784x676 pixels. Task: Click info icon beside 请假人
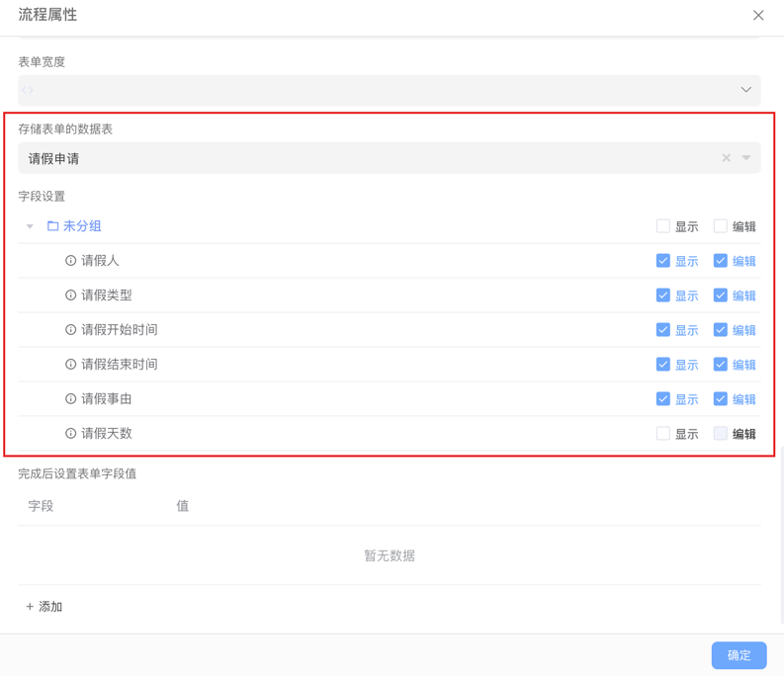click(70, 261)
